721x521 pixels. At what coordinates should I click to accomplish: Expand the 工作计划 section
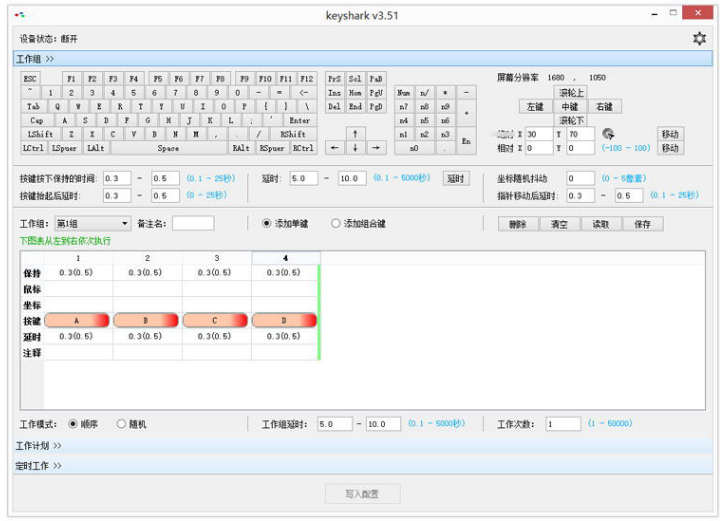(x=362, y=446)
